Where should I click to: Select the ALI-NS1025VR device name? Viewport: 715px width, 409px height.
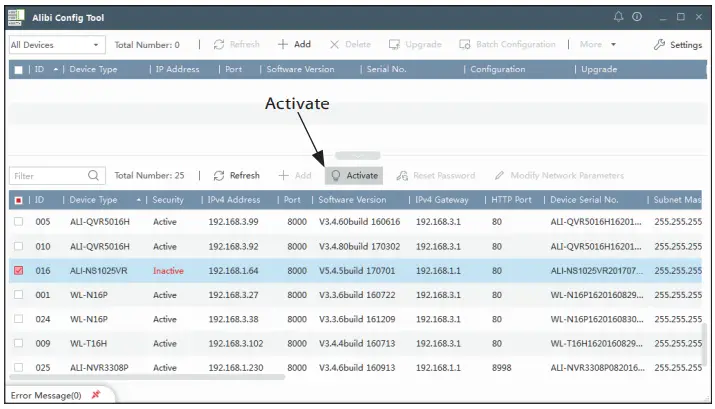coord(98,271)
